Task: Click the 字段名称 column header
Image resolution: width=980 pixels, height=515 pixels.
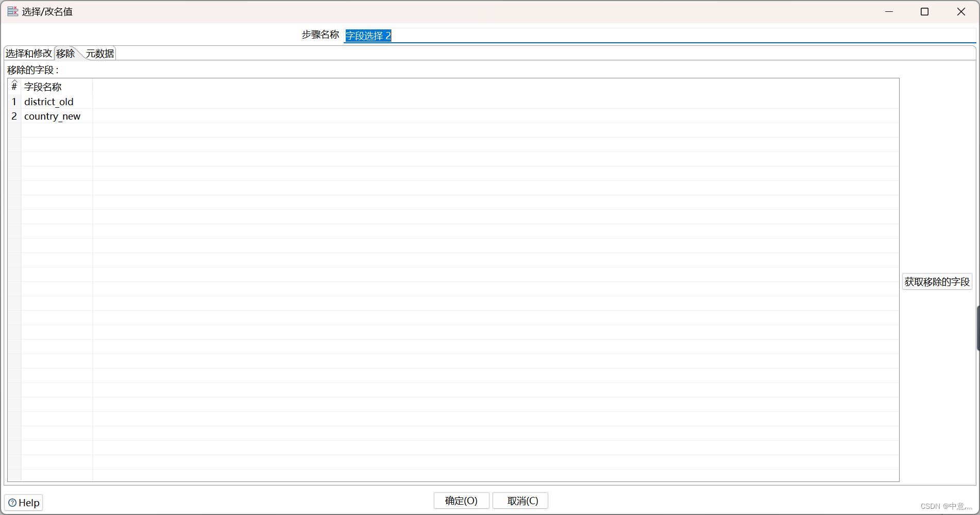Action: click(57, 87)
